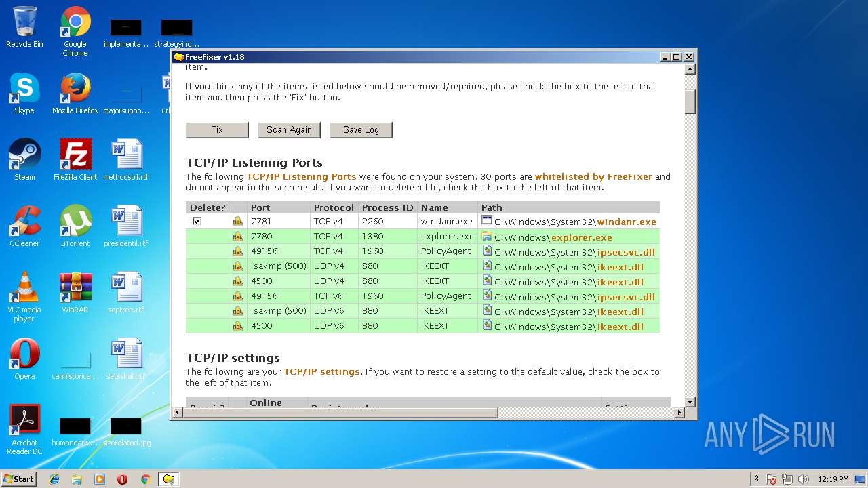
Task: Select the CCleaner desktop shortcut
Action: point(24,226)
